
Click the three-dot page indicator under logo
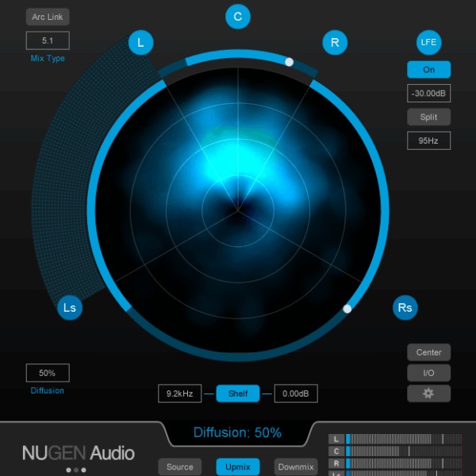tap(76, 470)
